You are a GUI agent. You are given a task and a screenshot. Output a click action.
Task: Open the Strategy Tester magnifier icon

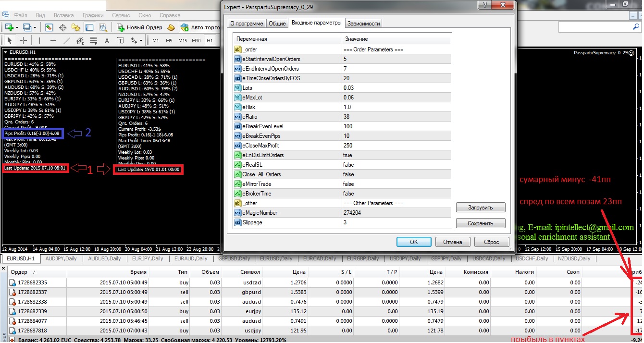pos(102,27)
